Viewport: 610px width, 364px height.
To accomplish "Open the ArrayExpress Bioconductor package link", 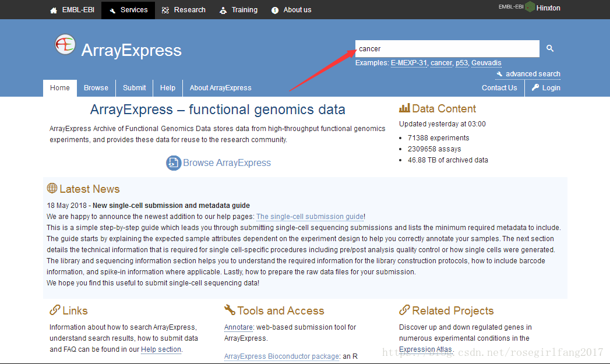I will 281,356.
